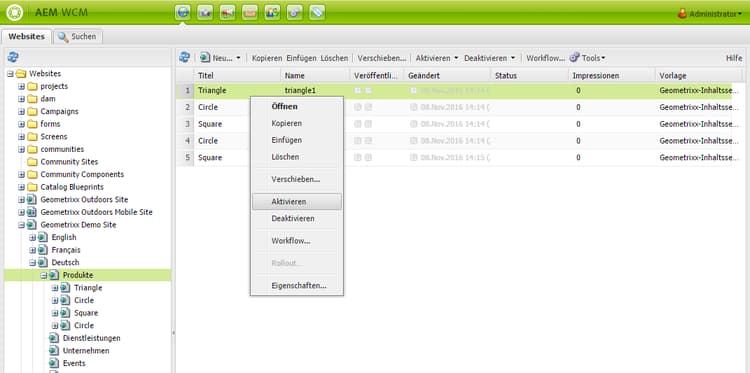Select communities folder in tree

(x=62, y=149)
